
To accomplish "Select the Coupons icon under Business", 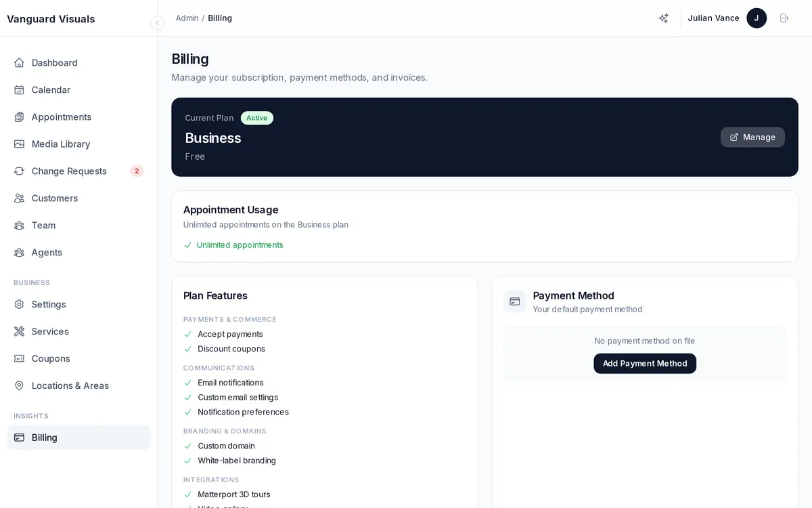I will point(18,358).
